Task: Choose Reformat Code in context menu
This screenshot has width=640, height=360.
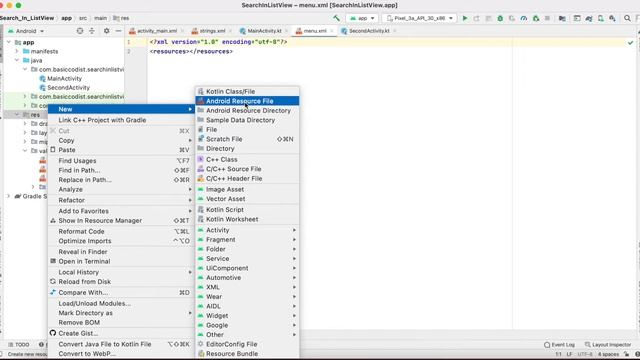Action: pyautogui.click(x=121, y=231)
